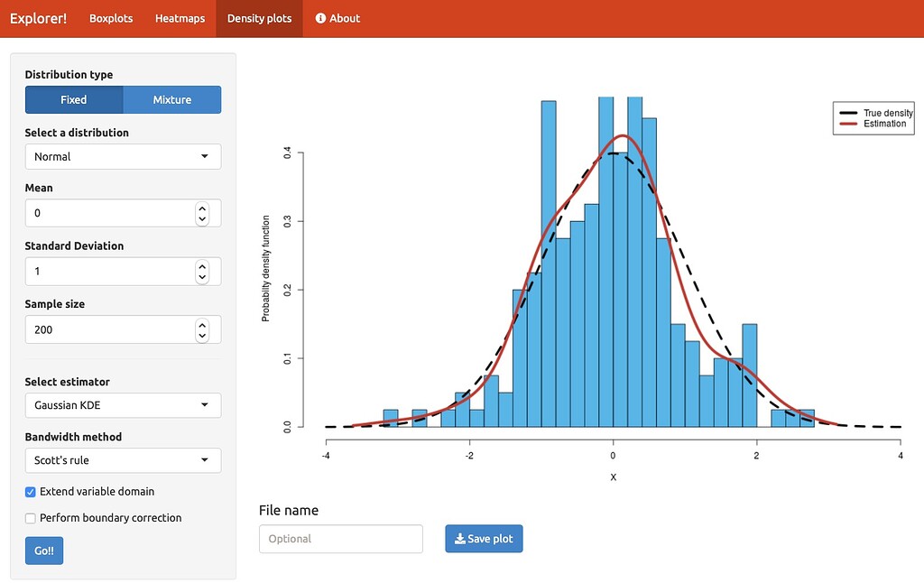This screenshot has width=924, height=583.
Task: Click the Go!! button
Action: click(x=43, y=550)
